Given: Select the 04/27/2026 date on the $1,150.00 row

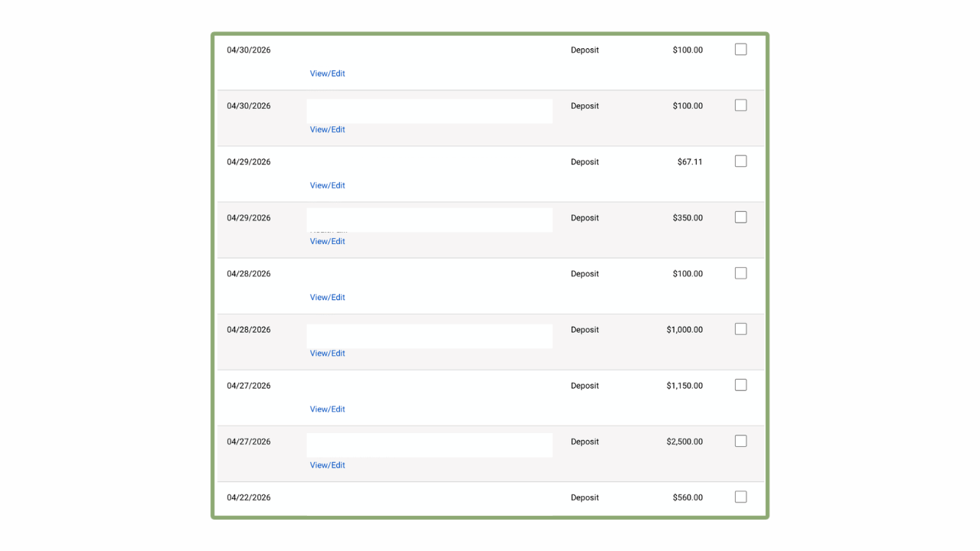Looking at the screenshot, I should [x=249, y=385].
